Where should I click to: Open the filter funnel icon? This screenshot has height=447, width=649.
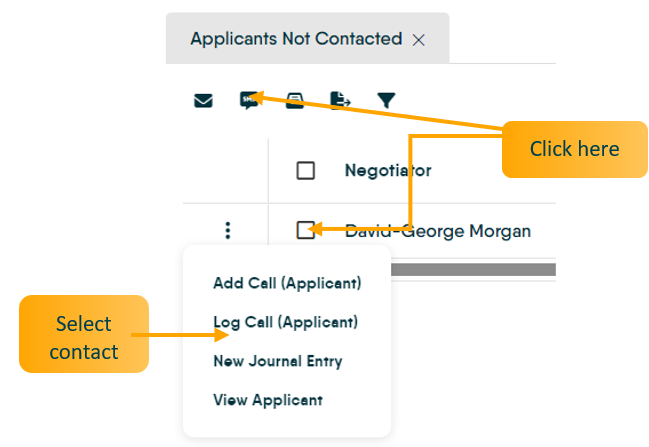pos(386,100)
